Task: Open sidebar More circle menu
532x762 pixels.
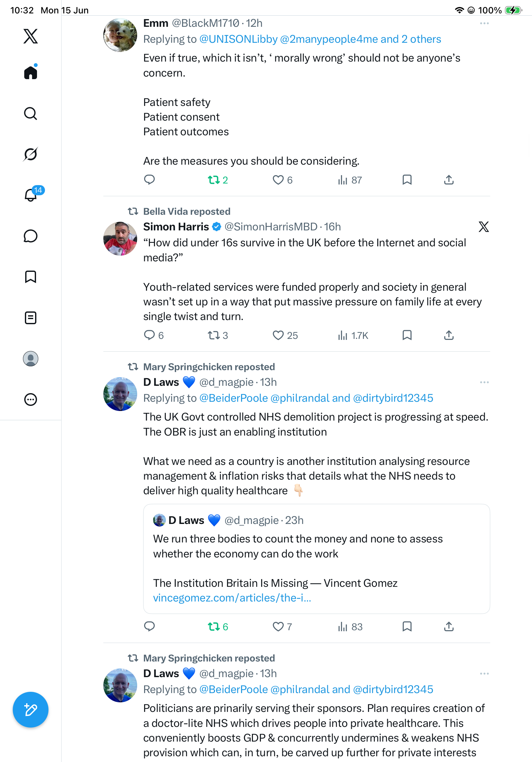Action: click(x=31, y=399)
